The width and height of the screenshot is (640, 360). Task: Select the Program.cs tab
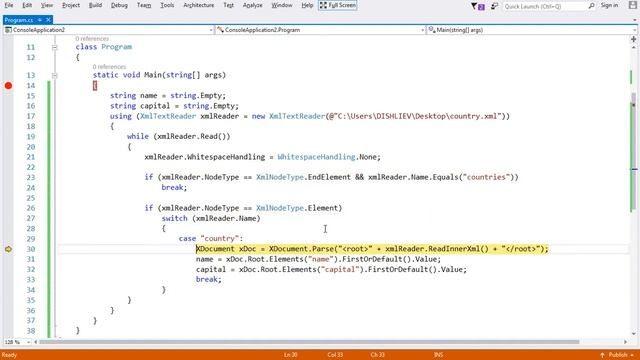coord(19,20)
